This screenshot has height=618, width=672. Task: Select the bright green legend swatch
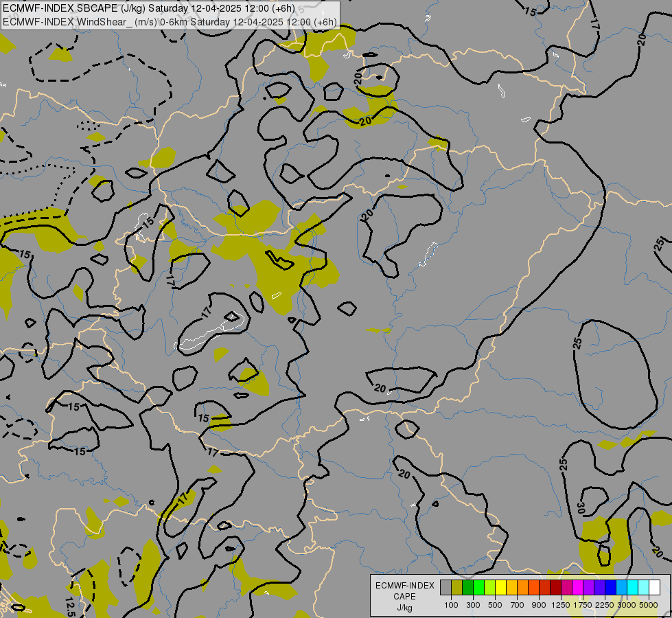coord(478,588)
